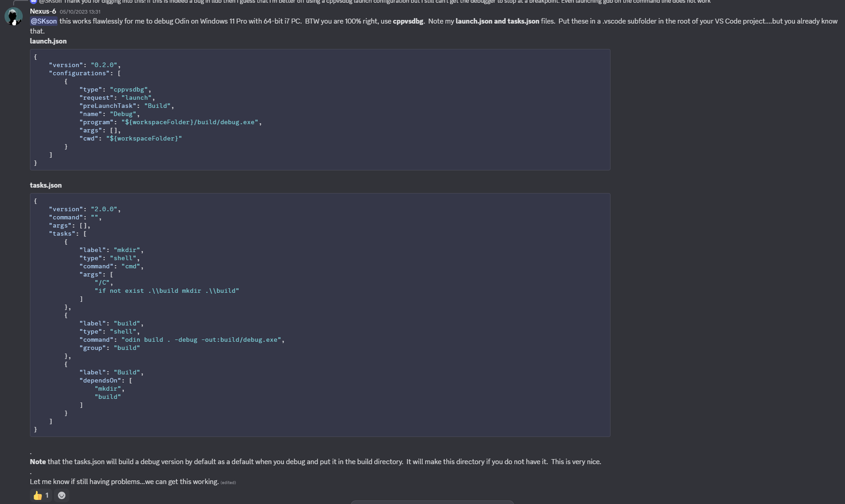Click the "type": "cppvsdbg" code line

coord(115,90)
